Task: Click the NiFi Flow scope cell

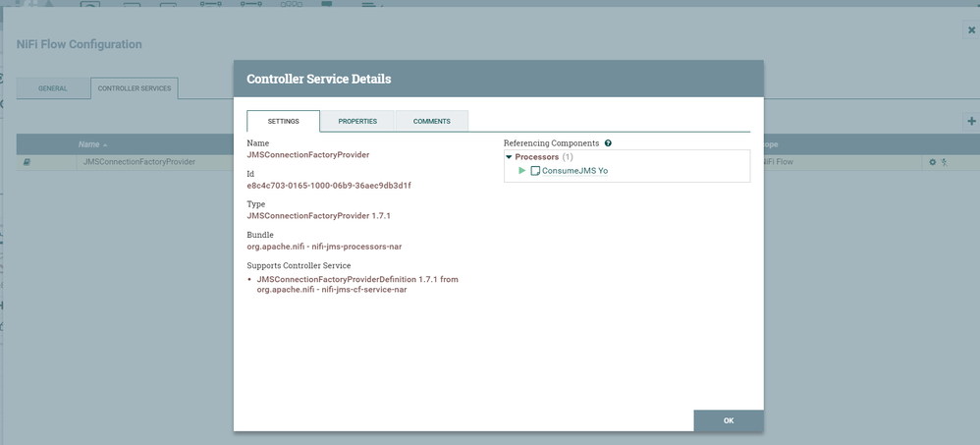Action: (778, 162)
